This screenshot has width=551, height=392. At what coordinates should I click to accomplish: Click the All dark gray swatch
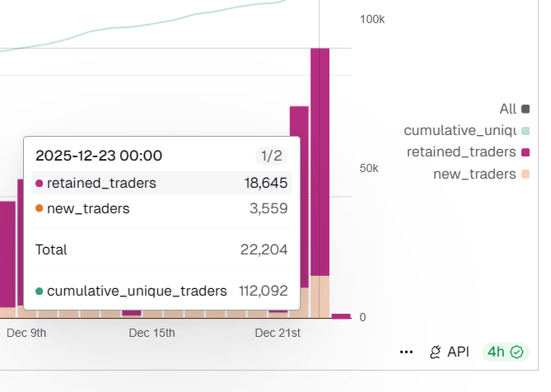tap(525, 109)
